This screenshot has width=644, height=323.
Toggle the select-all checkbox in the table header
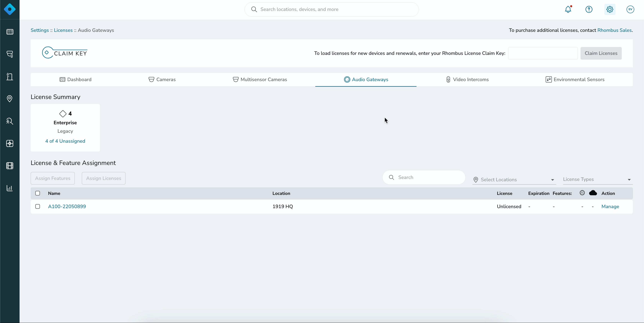[38, 193]
